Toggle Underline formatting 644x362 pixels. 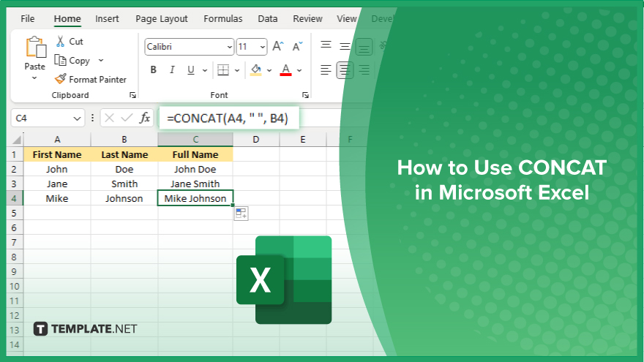tap(190, 70)
